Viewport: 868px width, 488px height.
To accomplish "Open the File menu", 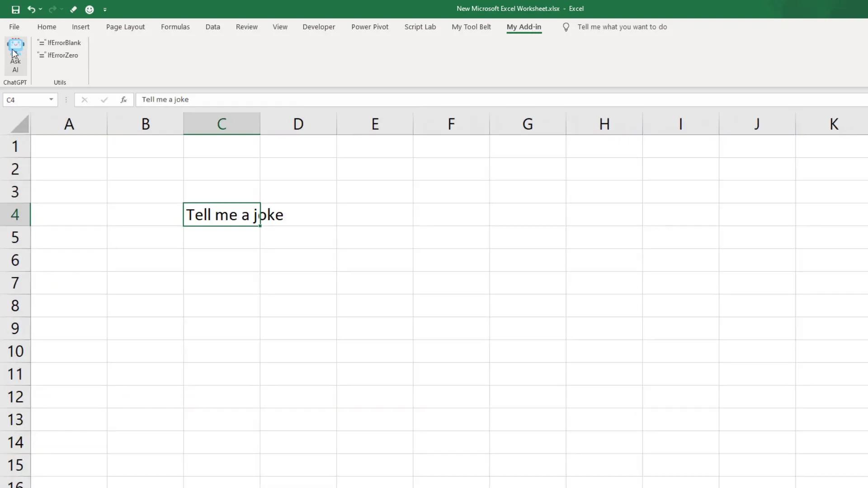I will pyautogui.click(x=14, y=27).
